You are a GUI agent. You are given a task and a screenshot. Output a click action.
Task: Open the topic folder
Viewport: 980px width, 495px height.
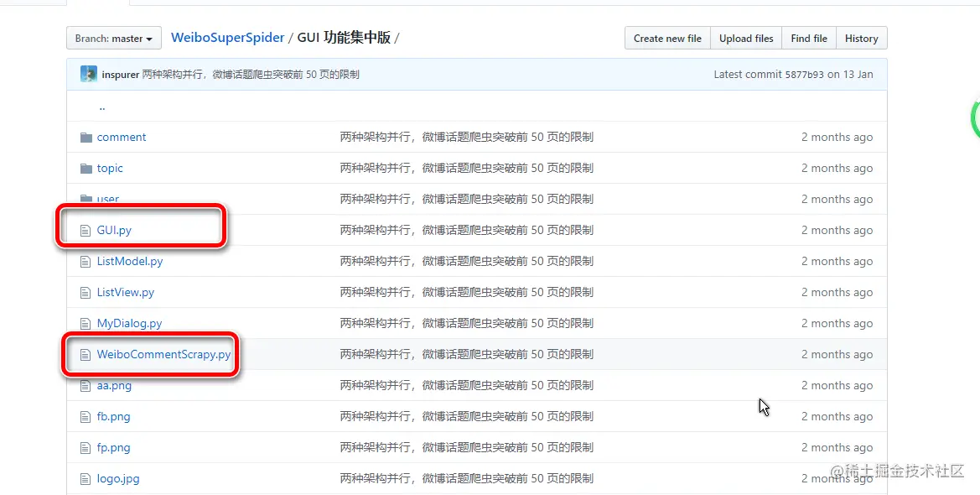point(110,169)
